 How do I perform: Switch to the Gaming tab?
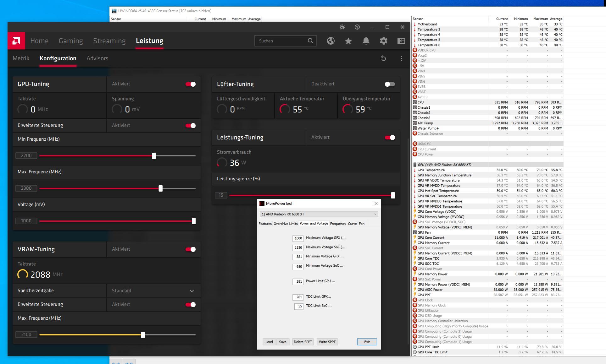point(71,41)
